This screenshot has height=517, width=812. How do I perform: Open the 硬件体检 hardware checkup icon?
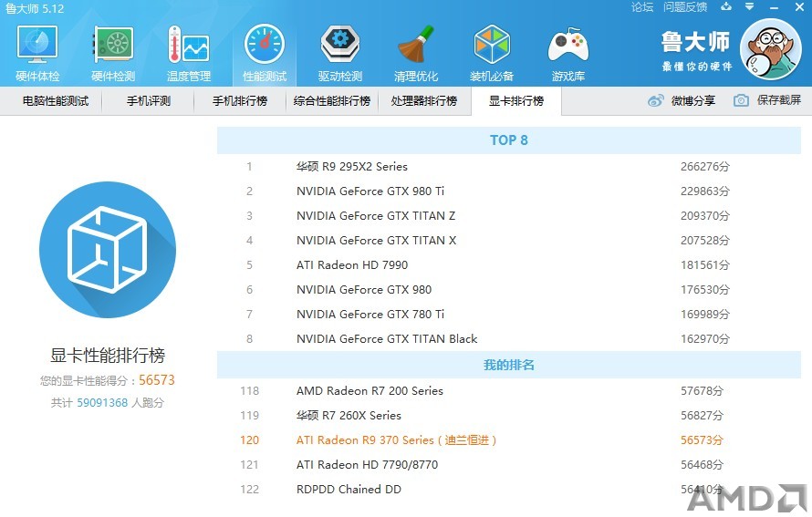(37, 45)
